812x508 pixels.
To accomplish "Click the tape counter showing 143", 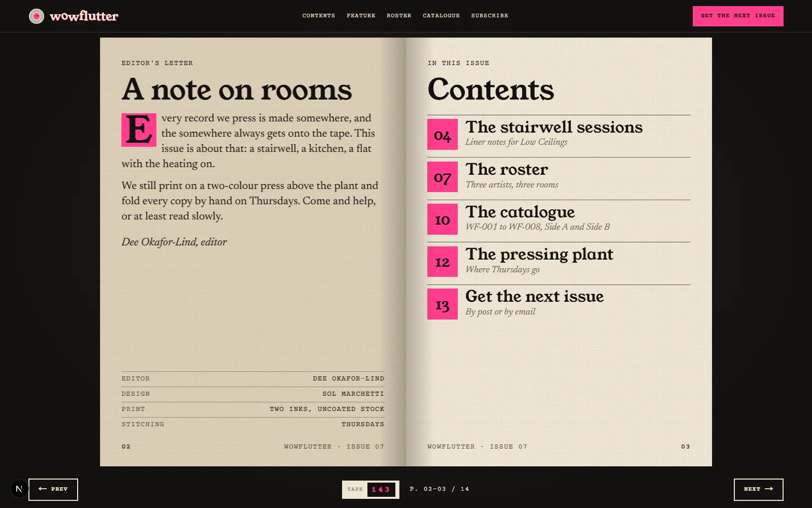I will pyautogui.click(x=370, y=489).
